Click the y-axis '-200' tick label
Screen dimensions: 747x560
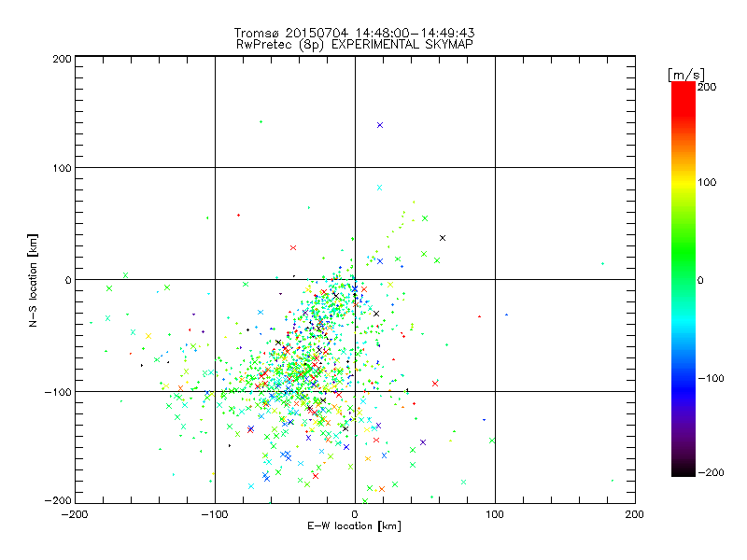(x=58, y=500)
